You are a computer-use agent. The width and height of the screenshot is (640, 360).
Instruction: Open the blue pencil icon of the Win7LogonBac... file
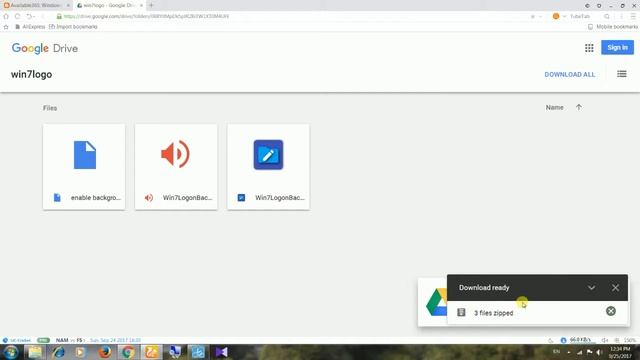[x=268, y=155]
